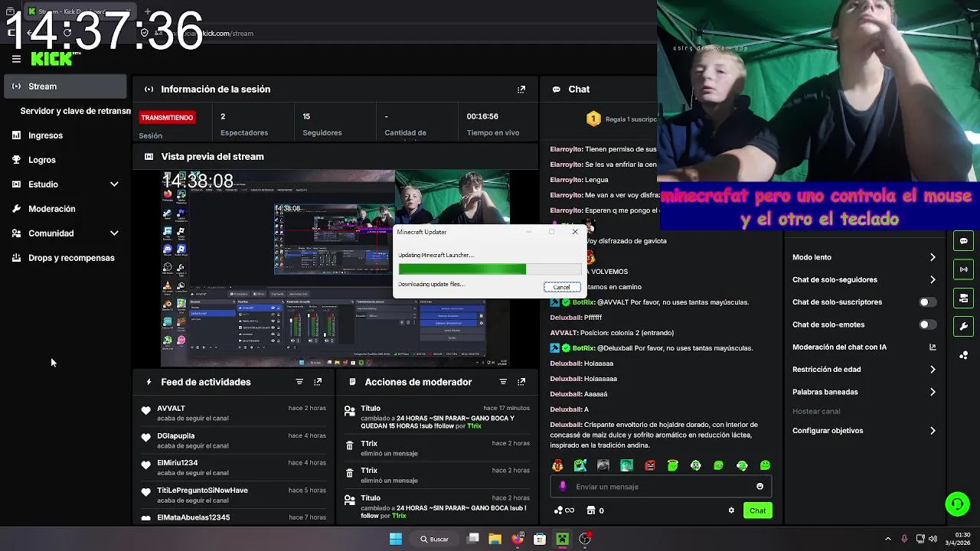
Task: Open Modo lento options chevron
Action: (933, 257)
